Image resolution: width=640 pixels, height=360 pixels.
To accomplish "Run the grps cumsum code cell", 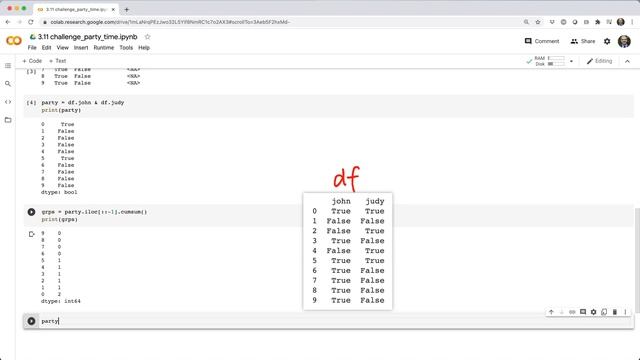I will [31, 212].
